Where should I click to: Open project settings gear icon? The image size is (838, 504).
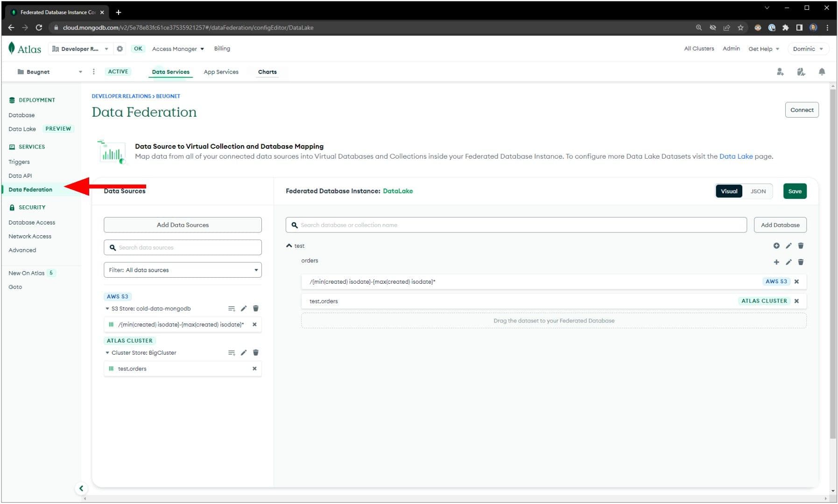(120, 49)
